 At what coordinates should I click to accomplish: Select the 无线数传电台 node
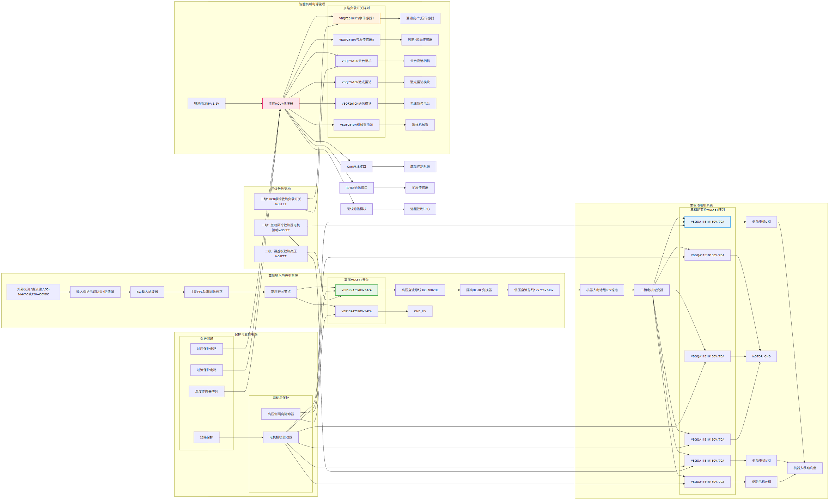420,104
